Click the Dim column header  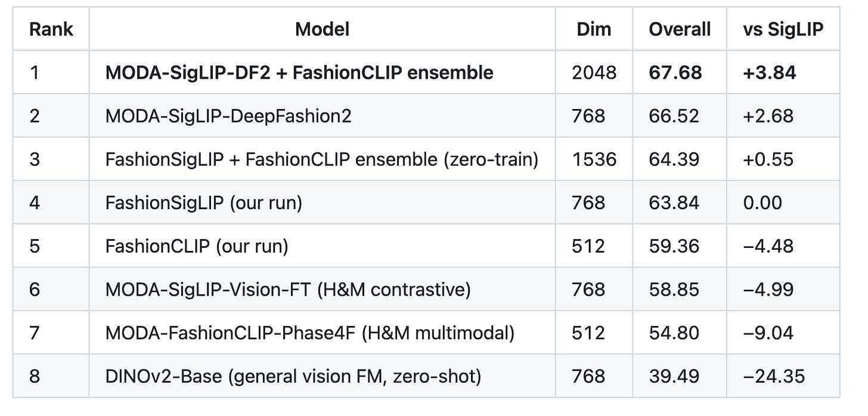pyautogui.click(x=594, y=29)
